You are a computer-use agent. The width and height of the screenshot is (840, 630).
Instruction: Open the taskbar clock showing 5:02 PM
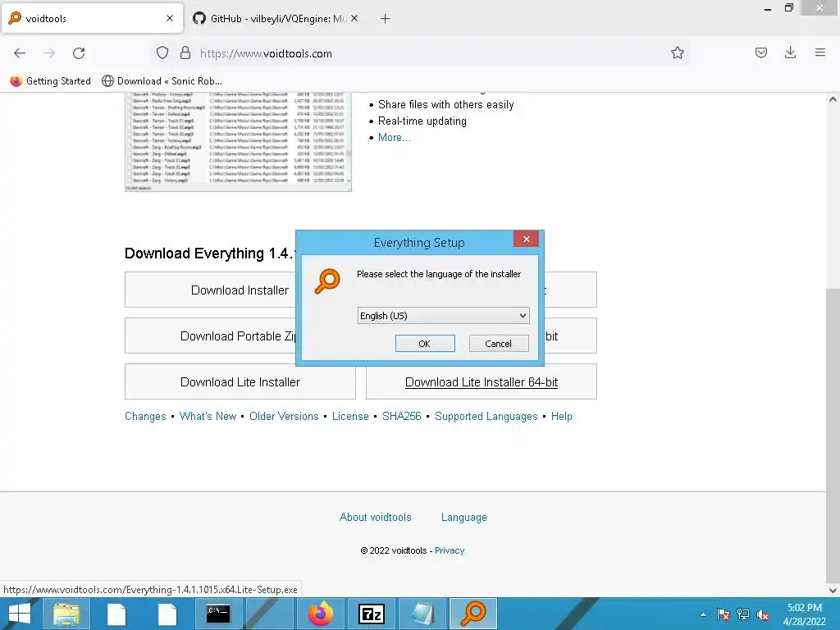point(804,614)
